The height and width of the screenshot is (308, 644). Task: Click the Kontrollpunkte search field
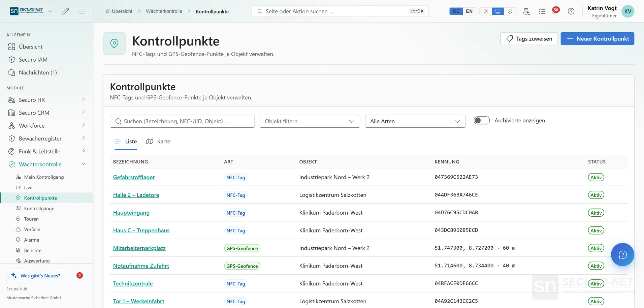click(182, 121)
